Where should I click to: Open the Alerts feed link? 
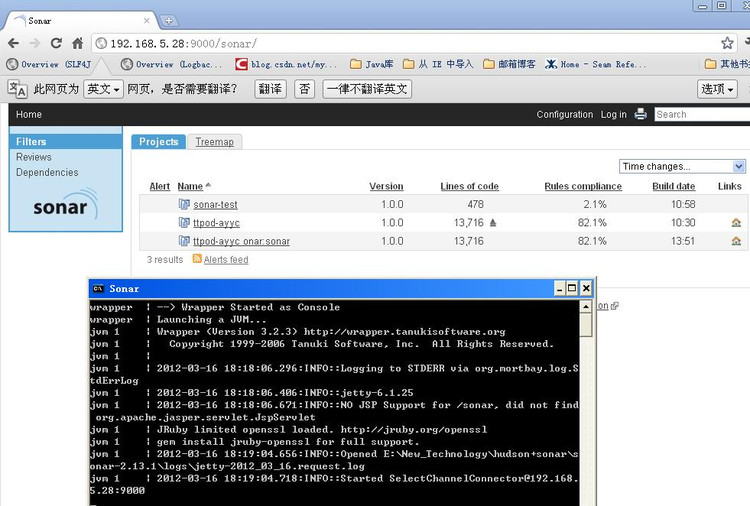point(226,260)
